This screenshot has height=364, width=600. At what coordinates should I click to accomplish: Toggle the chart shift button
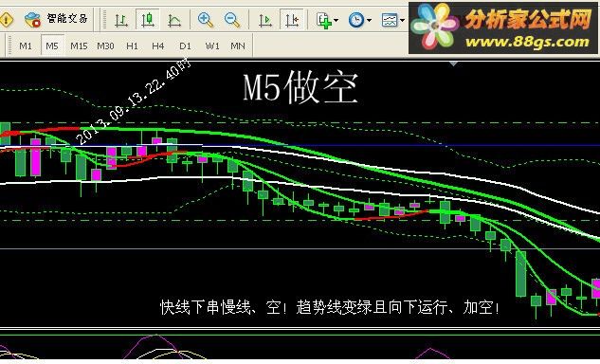tap(292, 19)
